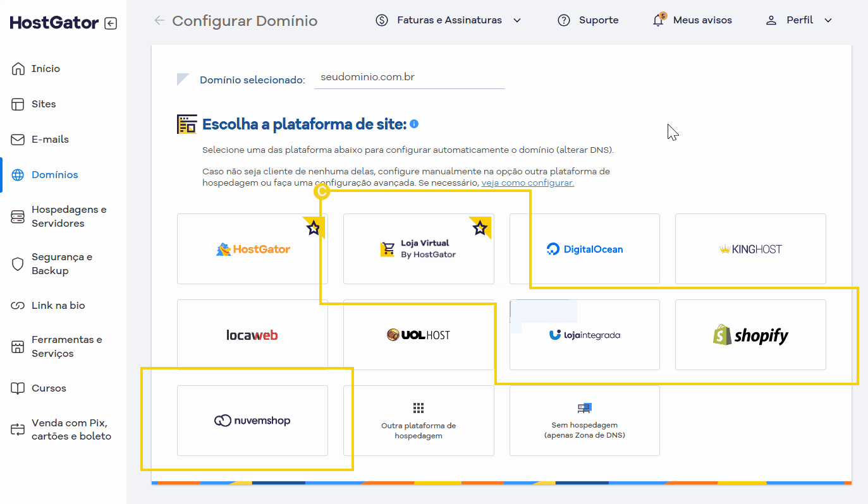Screen dimensions: 868x504
Task: Click the Hospedagens e Servidores server icon
Action: pos(18,217)
